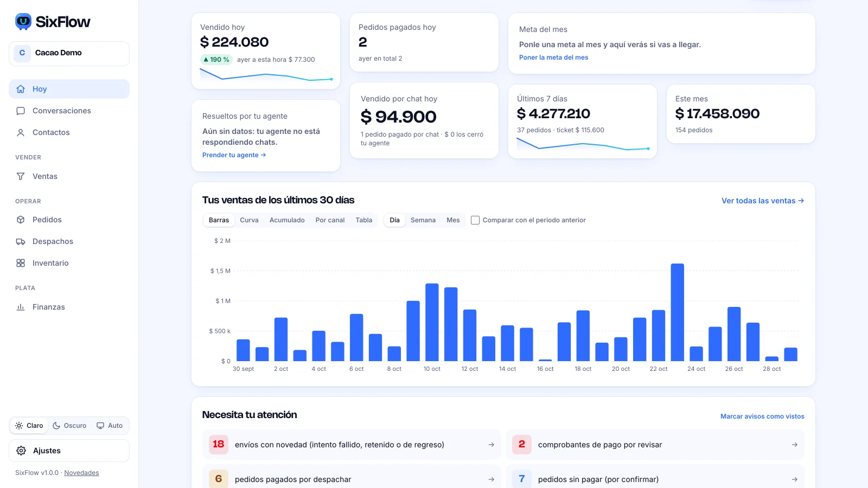The height and width of the screenshot is (488, 868).
Task: Click the 18 badge for envíos con novedad
Action: 219,445
